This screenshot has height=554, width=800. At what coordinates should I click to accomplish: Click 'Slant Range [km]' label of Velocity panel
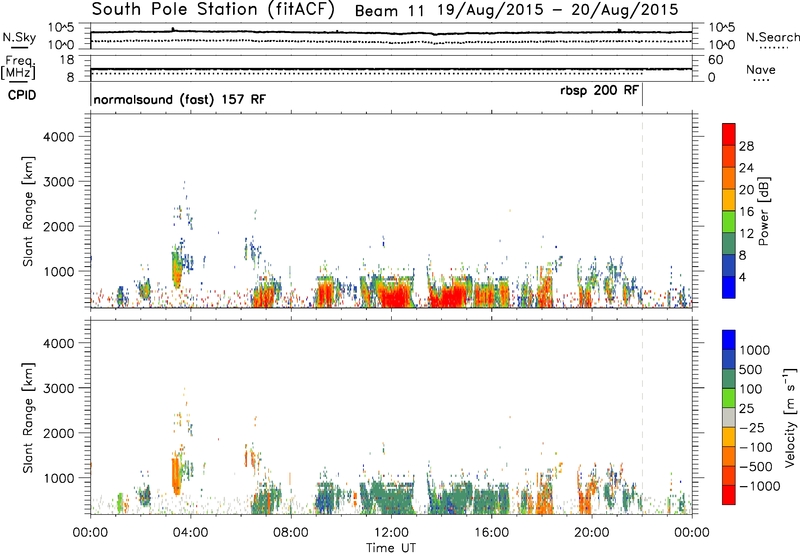(28, 417)
